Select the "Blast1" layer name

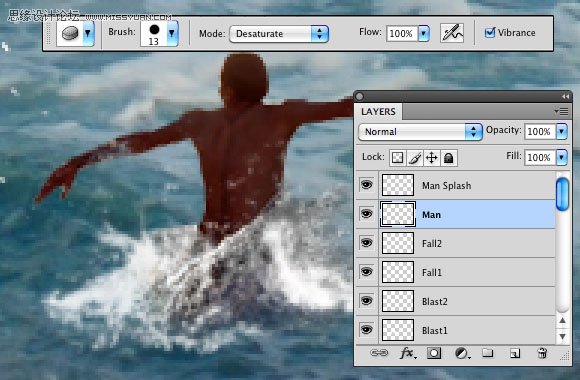[x=435, y=330]
